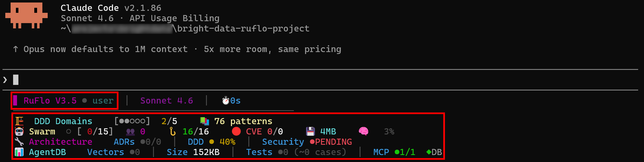Screen dimensions: 644x162
Task: Click the prompt chevron at input line
Action: tap(5, 80)
